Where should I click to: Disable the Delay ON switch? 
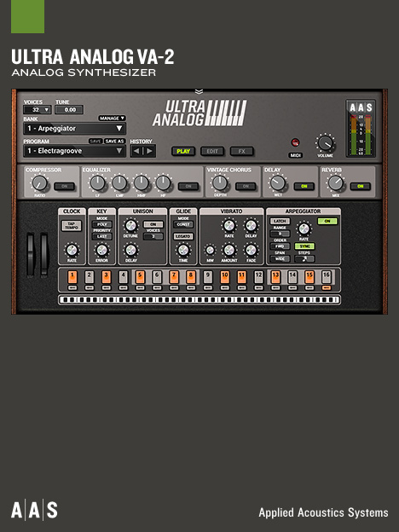coord(304,186)
